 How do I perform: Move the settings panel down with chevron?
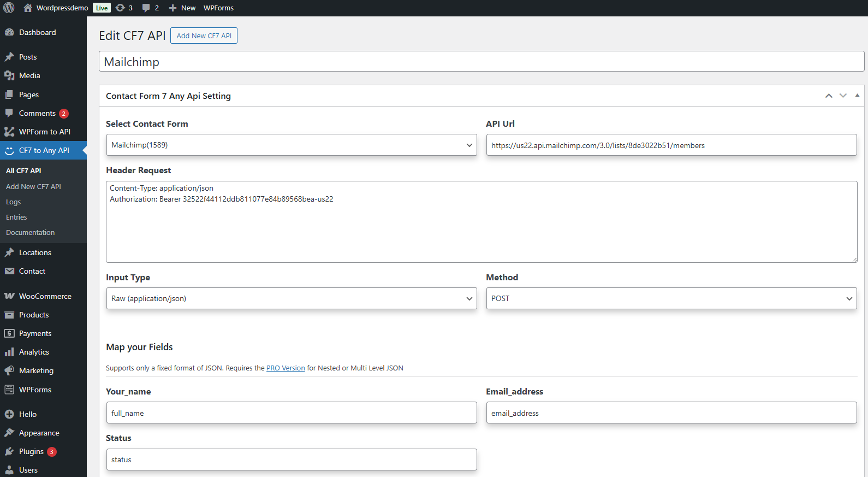(x=843, y=96)
